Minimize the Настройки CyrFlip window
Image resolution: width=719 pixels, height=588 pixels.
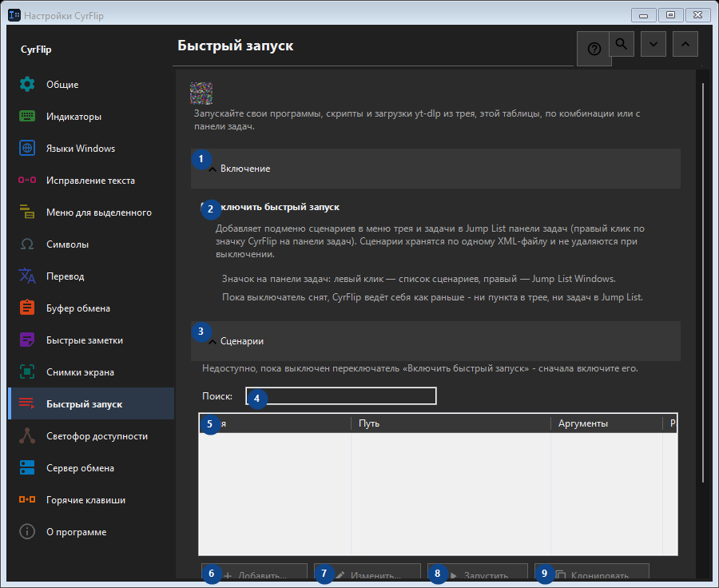click(643, 15)
